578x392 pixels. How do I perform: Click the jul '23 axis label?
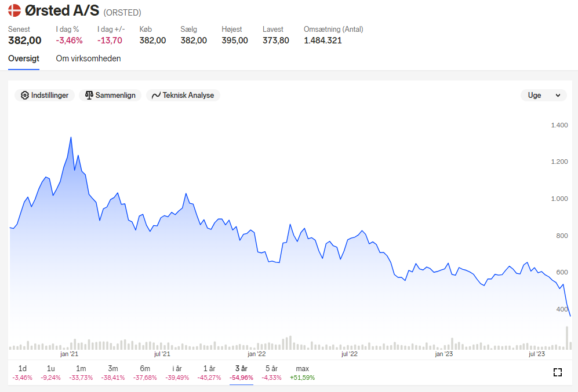[x=537, y=354]
